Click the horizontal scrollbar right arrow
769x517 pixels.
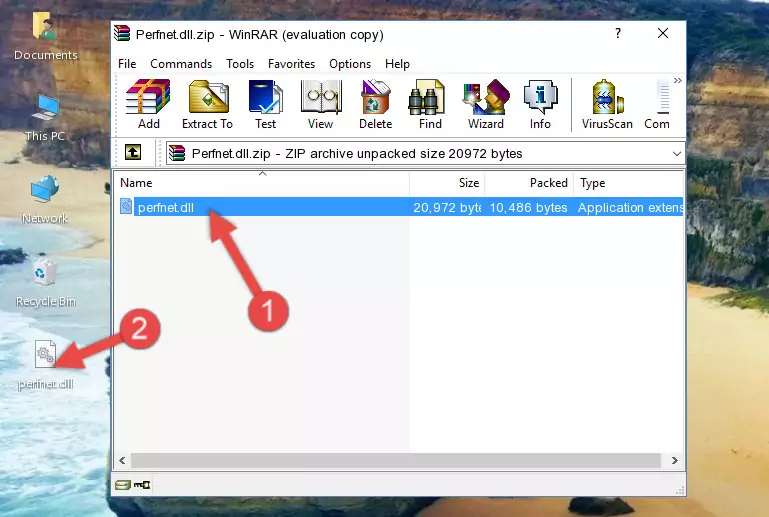coord(675,461)
